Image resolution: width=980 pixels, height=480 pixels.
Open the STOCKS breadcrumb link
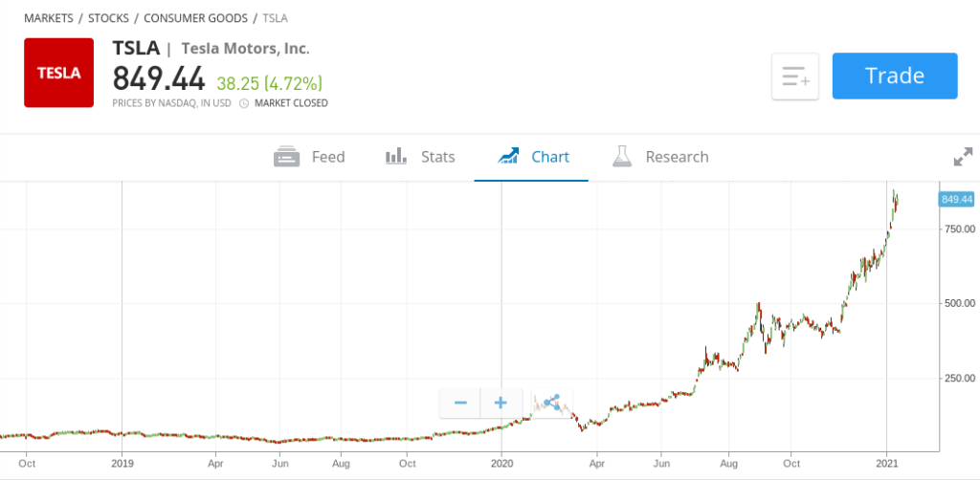[108, 18]
